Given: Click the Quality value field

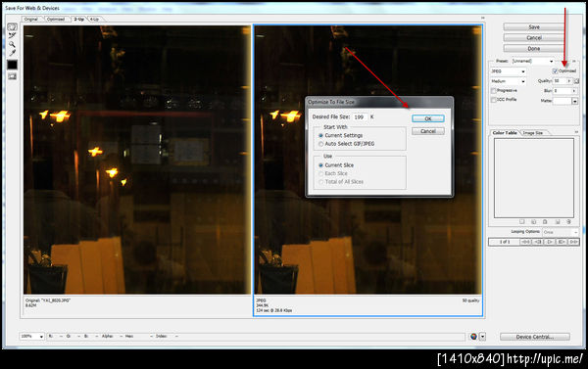Looking at the screenshot, I should [560, 81].
